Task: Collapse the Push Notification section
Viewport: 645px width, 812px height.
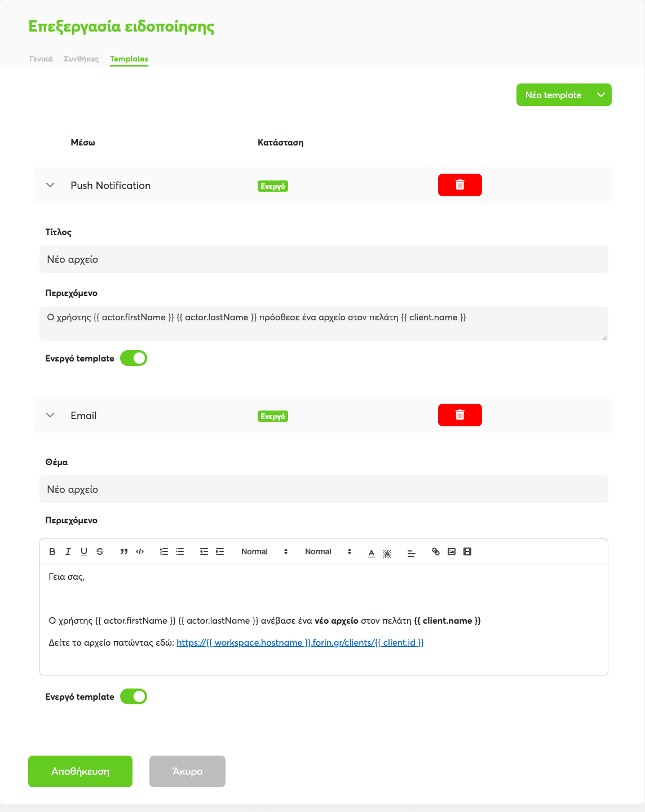Action: click(50, 185)
